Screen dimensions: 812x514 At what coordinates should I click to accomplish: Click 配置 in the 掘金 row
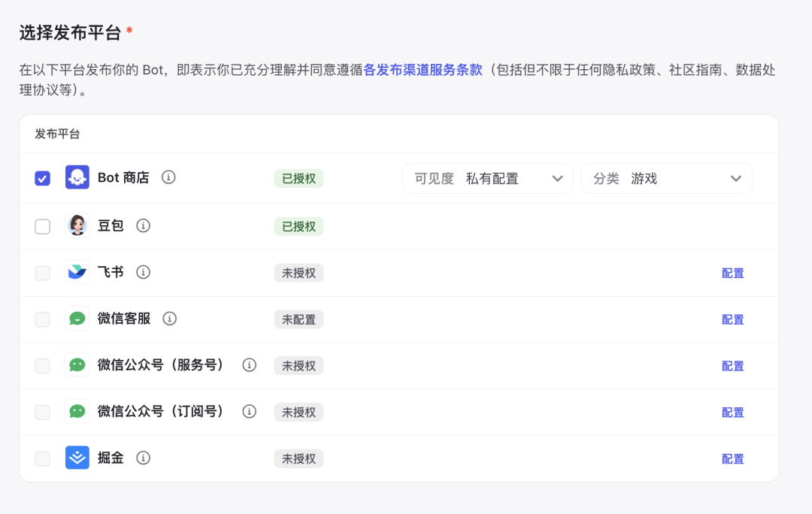[732, 458]
